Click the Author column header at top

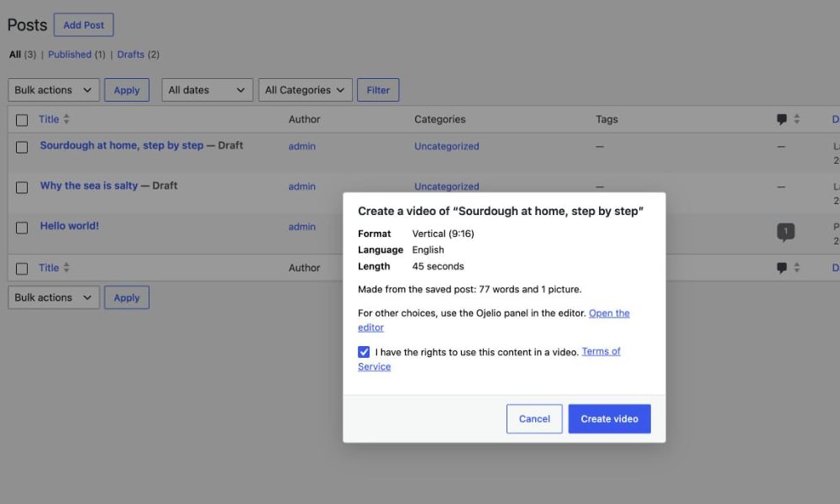(304, 119)
